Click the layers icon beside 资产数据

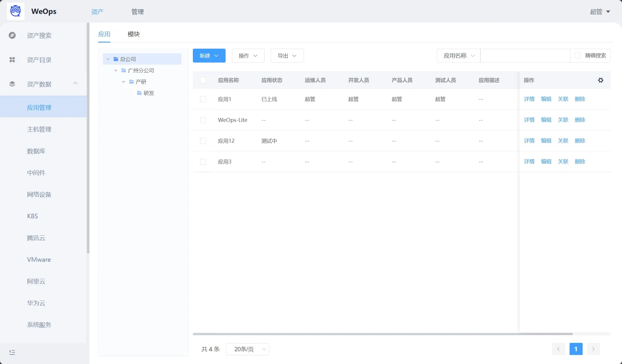(12, 84)
